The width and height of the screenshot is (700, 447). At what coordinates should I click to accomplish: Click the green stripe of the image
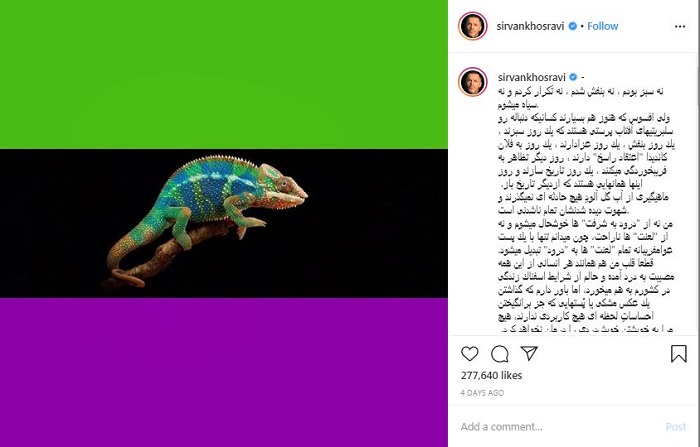224,74
